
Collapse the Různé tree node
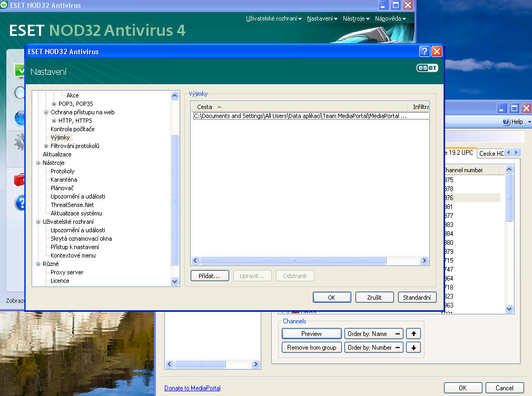tap(38, 264)
